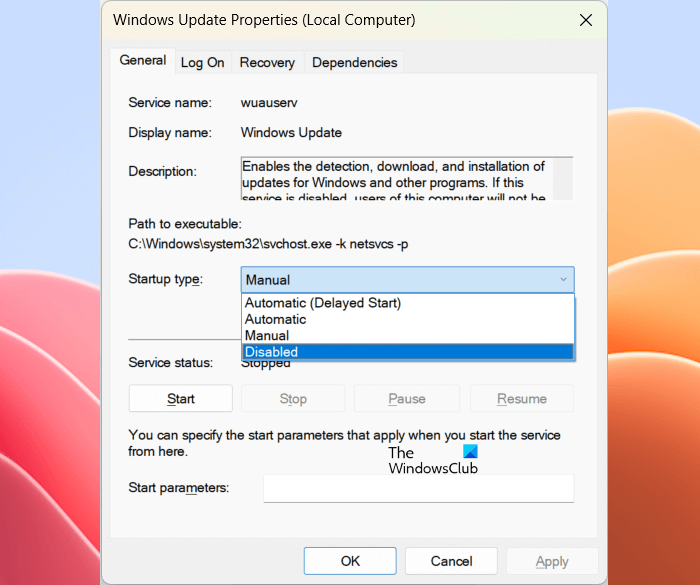Focus the Start parameters input field
This screenshot has width=700, height=585.
click(418, 488)
